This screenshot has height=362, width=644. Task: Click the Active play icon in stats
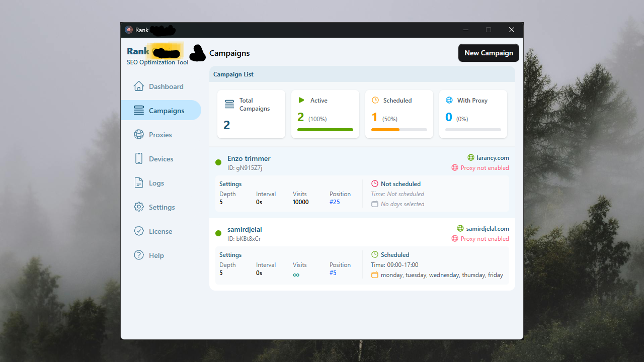coord(301,101)
